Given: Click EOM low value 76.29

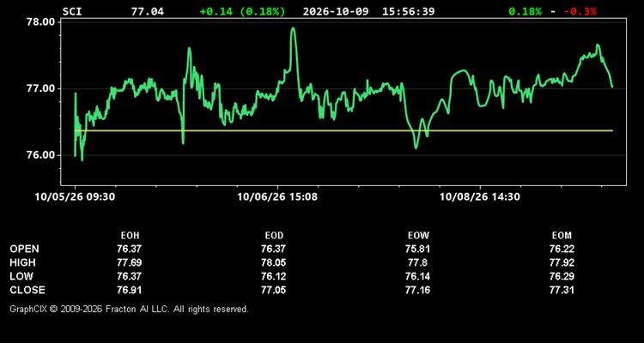Looking at the screenshot, I should pyautogui.click(x=562, y=276).
